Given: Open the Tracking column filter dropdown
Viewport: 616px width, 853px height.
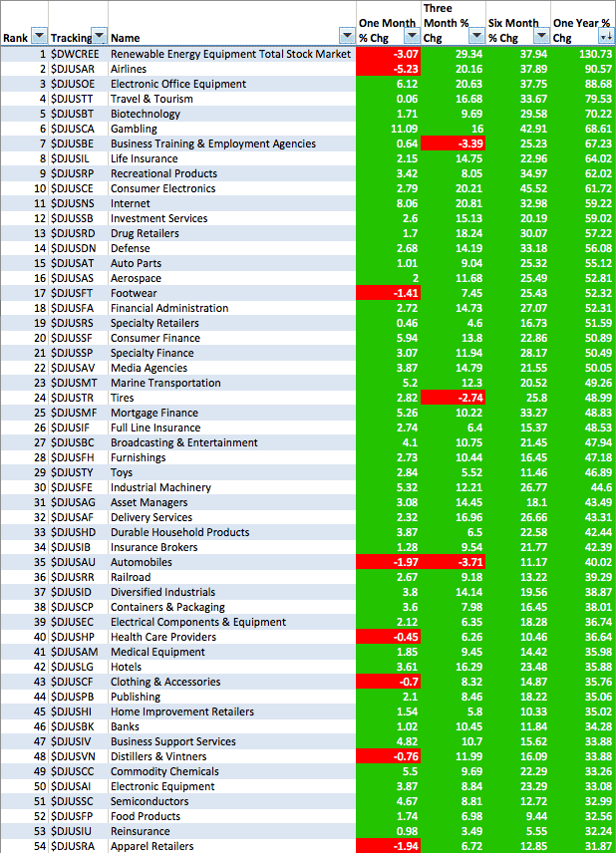Looking at the screenshot, I should [99, 36].
